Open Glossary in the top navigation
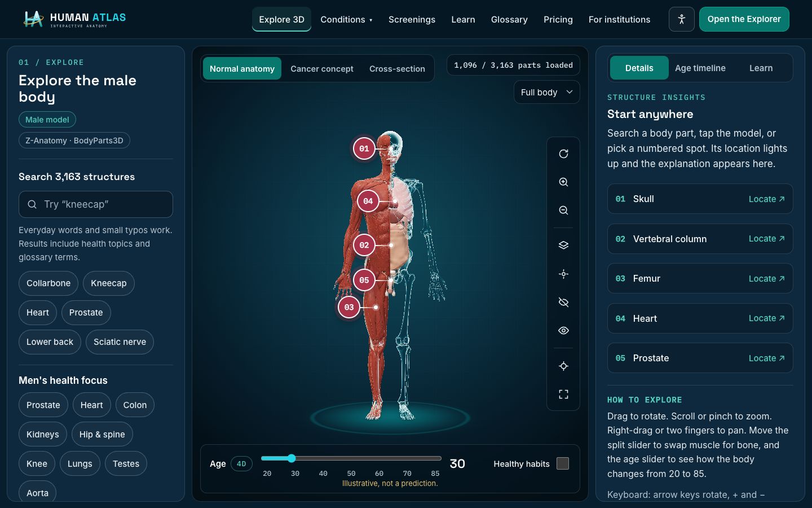The height and width of the screenshot is (508, 812). 509,19
